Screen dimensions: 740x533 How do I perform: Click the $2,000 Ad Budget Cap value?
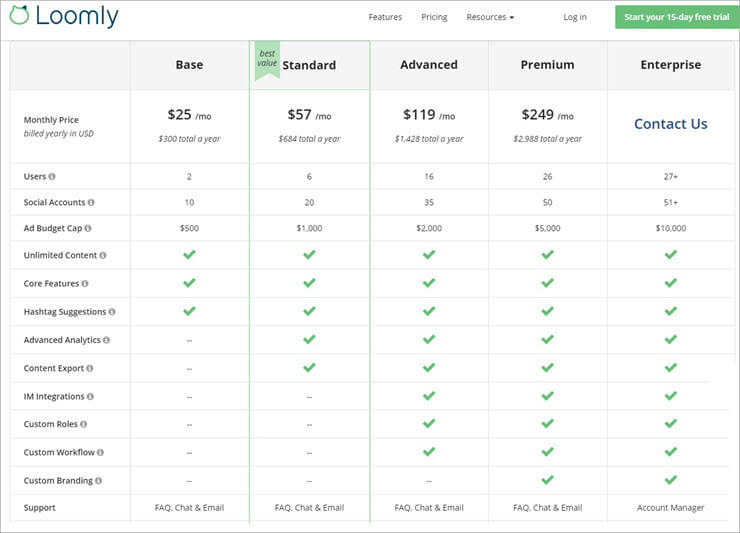point(429,228)
